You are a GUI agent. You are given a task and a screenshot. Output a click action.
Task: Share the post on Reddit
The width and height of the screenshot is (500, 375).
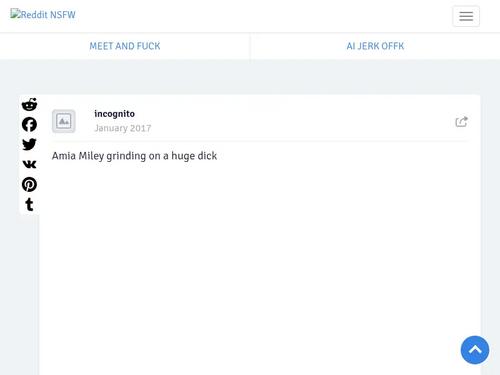[29, 104]
